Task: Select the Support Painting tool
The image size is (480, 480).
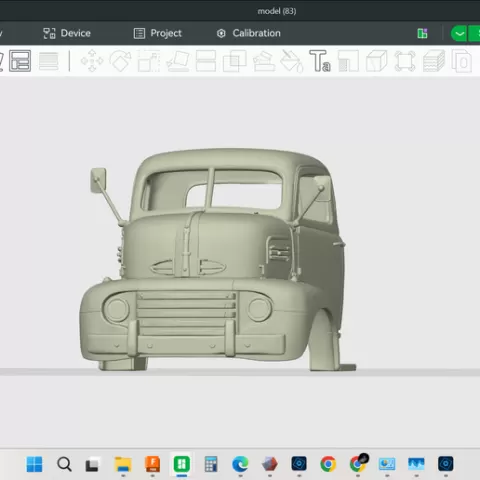Action: point(264,61)
